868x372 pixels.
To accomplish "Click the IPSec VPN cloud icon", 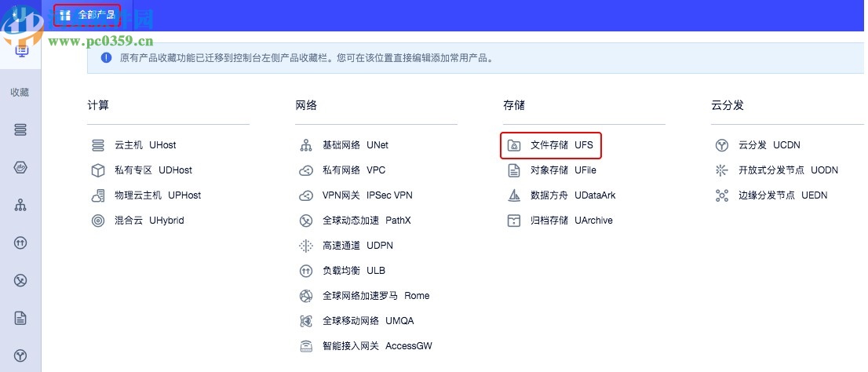I will point(306,196).
